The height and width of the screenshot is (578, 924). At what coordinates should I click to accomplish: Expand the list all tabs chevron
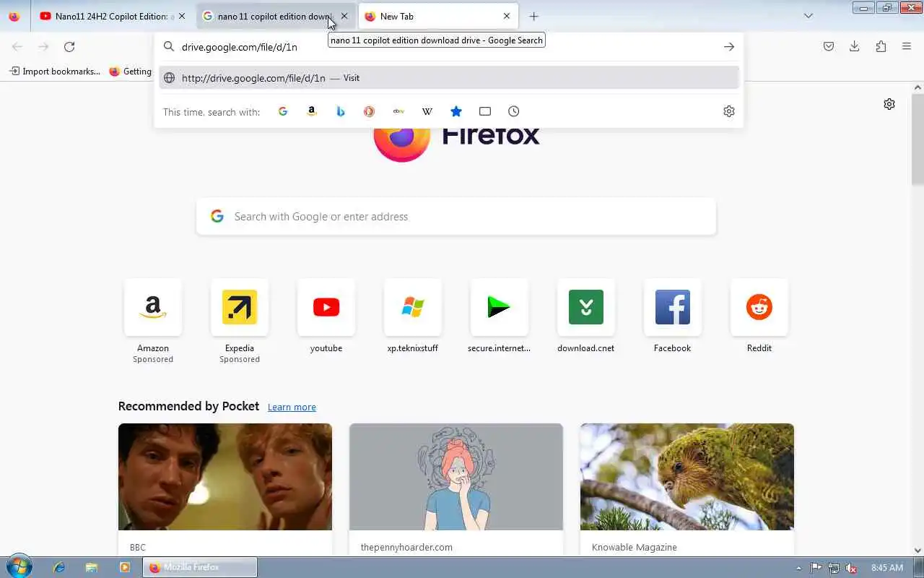[x=808, y=16]
